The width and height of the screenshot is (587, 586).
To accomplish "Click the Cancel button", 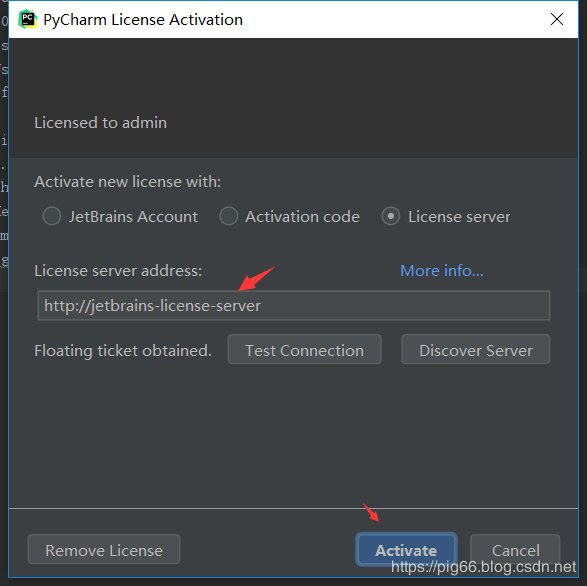I will [x=515, y=549].
